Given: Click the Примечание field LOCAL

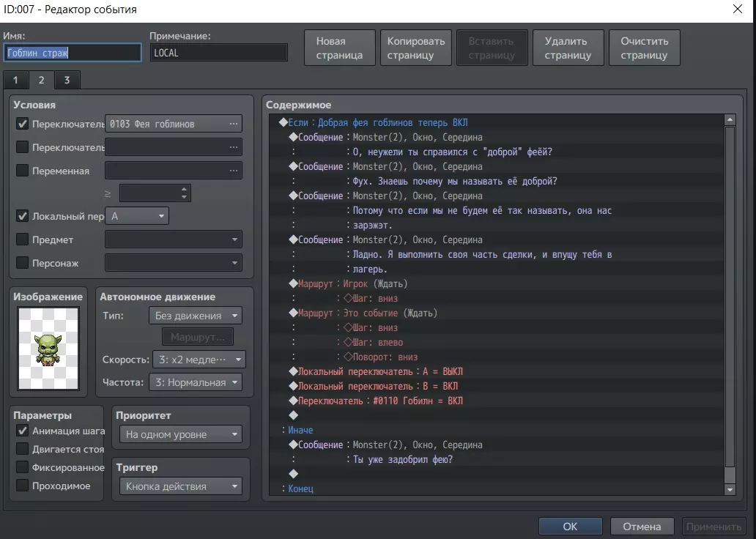Looking at the screenshot, I should [218, 53].
